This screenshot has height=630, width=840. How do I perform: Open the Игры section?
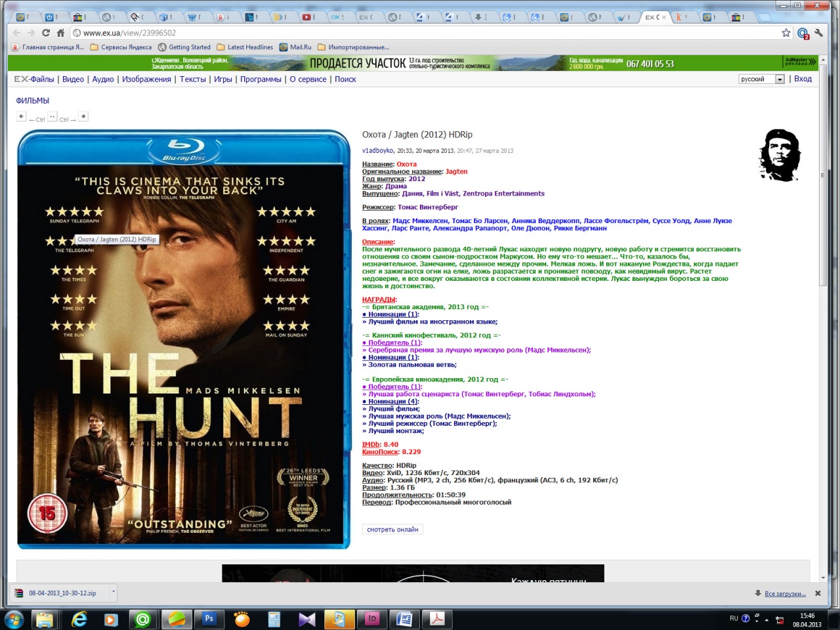click(x=223, y=79)
